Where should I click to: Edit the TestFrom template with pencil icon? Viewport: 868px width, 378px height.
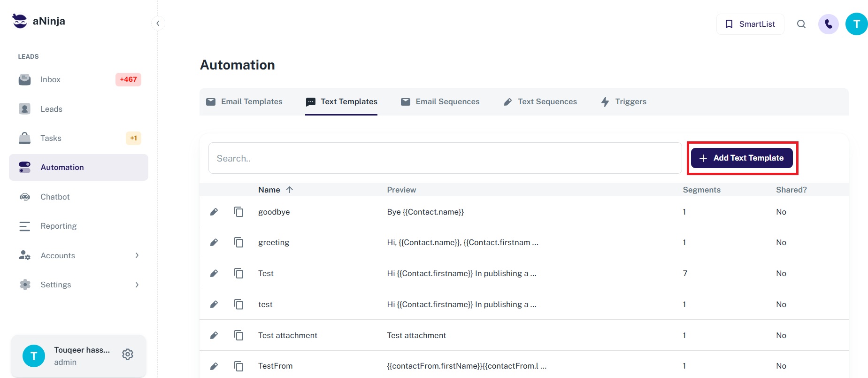point(214,366)
